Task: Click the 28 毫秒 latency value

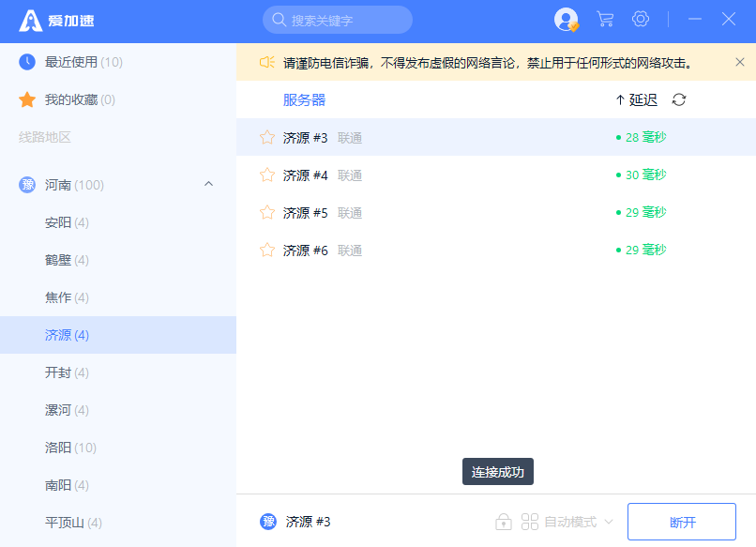Action: 642,138
